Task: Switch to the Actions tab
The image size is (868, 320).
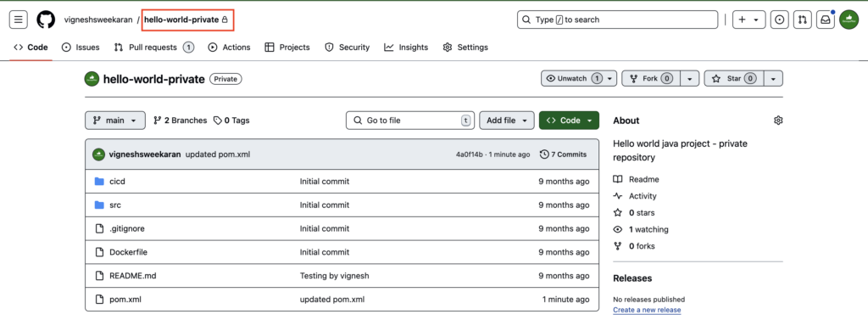Action: (x=229, y=48)
